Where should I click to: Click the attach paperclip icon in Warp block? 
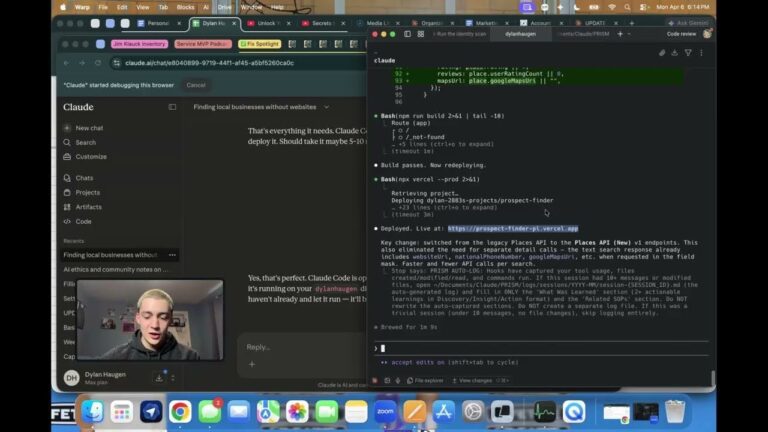(x=662, y=52)
